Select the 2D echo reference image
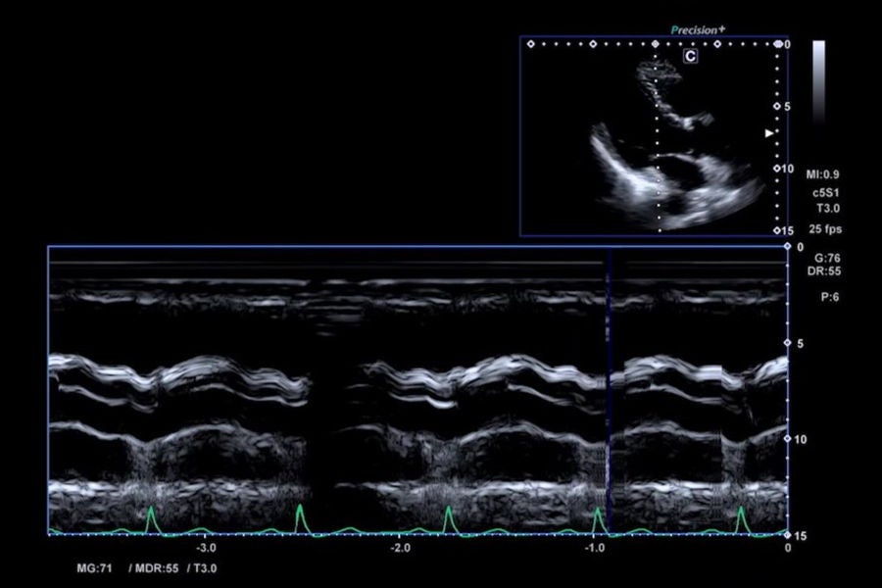 pos(654,136)
